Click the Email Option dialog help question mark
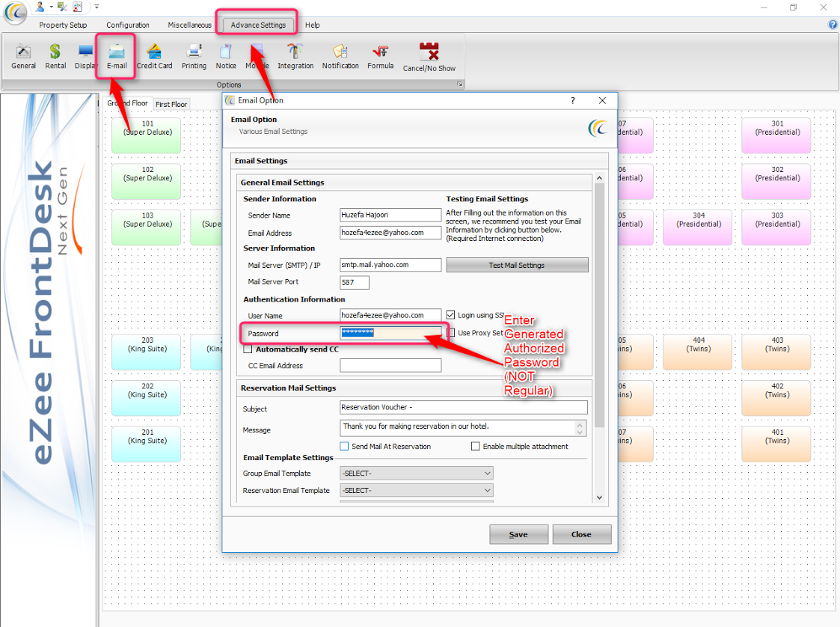This screenshot has width=840, height=627. pos(573,100)
